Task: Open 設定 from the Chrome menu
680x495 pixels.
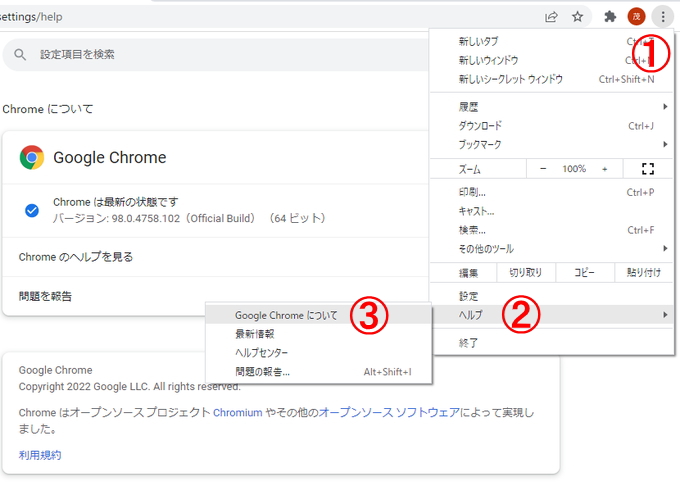Action: click(x=552, y=296)
